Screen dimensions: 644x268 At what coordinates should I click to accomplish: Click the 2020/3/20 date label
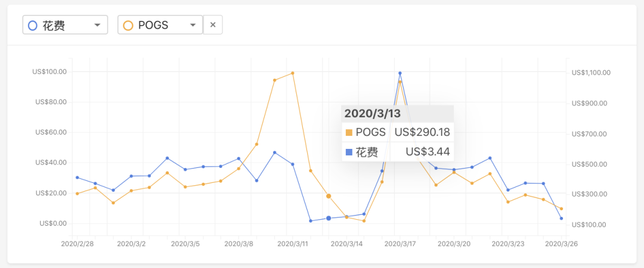click(454, 244)
